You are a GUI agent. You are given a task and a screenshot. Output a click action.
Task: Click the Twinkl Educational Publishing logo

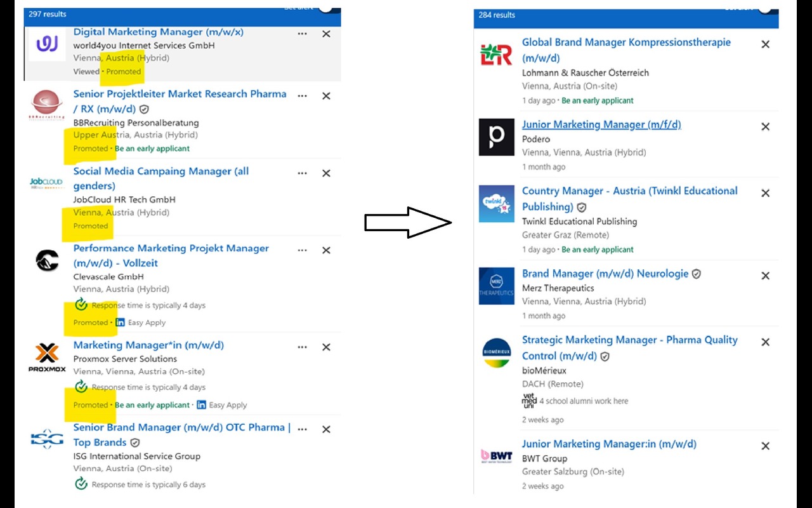(496, 203)
